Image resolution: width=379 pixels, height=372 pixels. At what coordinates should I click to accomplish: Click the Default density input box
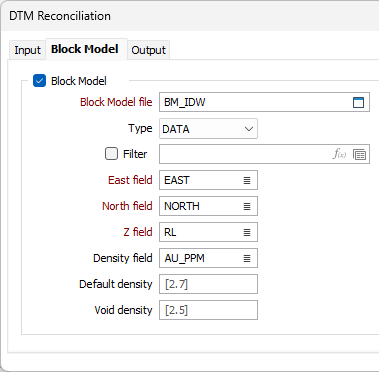208,284
